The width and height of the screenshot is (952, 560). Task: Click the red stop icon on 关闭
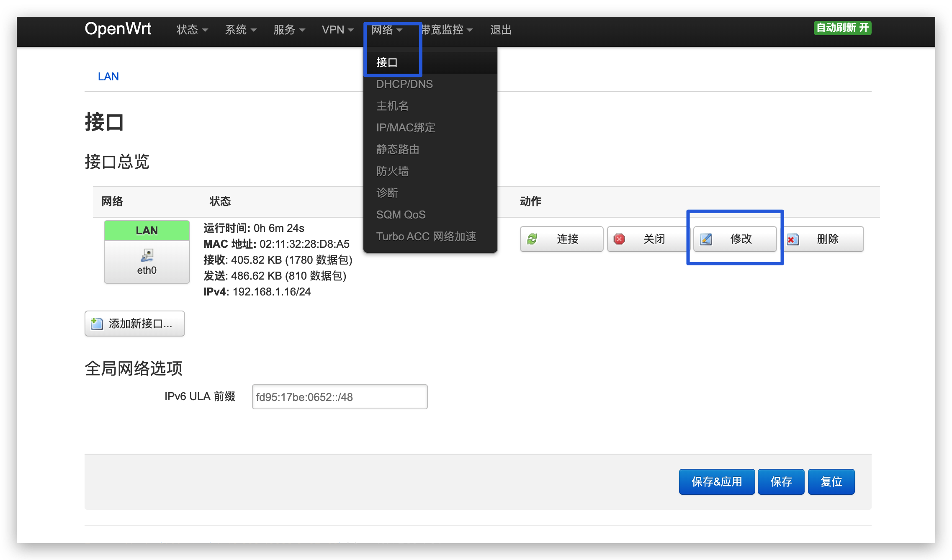tap(619, 239)
